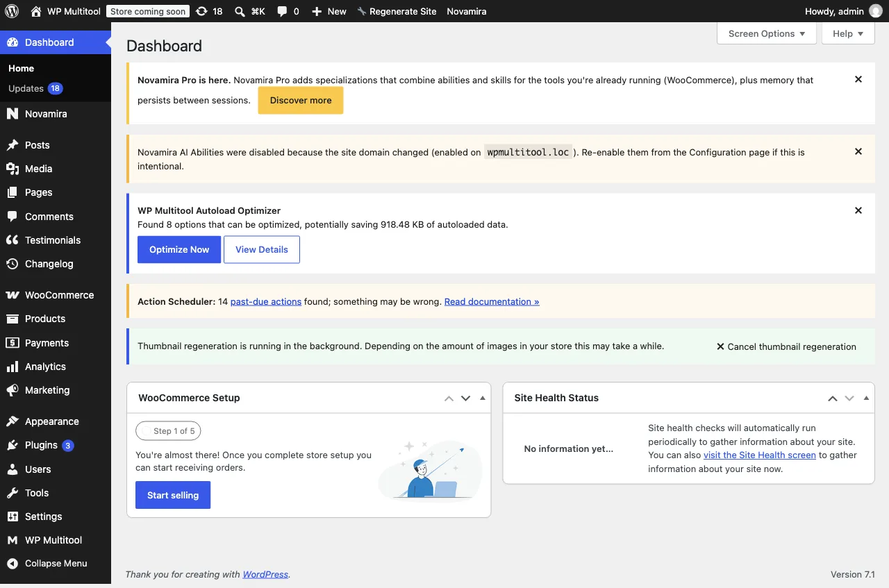
Task: Click the Posts pushpin icon
Action: (x=13, y=145)
